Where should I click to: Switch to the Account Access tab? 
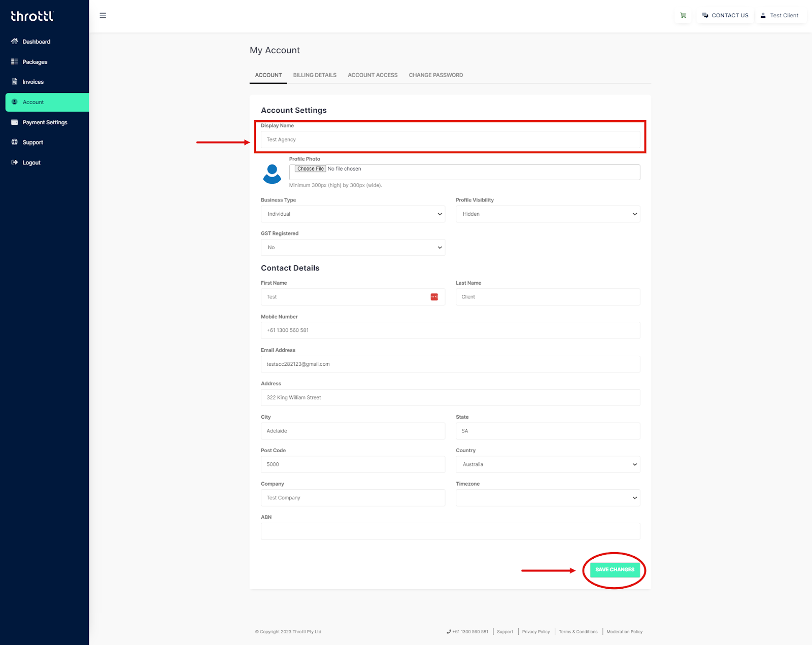[373, 75]
